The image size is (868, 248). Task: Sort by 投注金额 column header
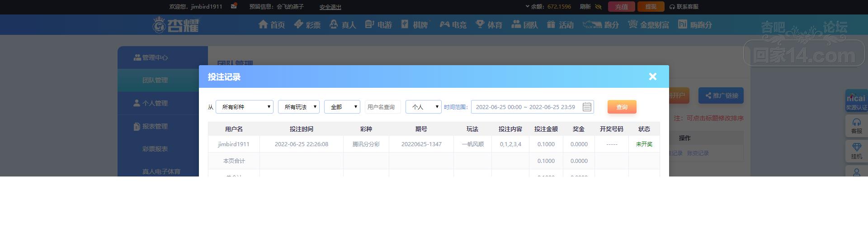click(x=546, y=129)
